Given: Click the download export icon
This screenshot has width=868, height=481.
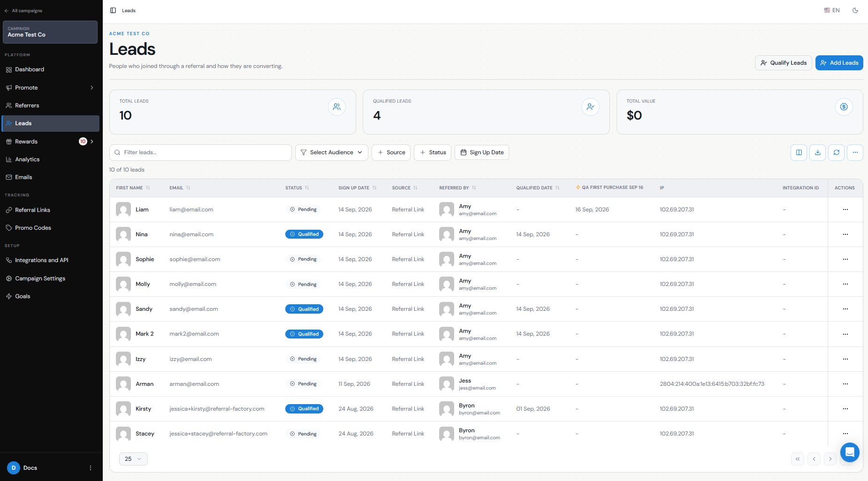Looking at the screenshot, I should click(x=817, y=152).
